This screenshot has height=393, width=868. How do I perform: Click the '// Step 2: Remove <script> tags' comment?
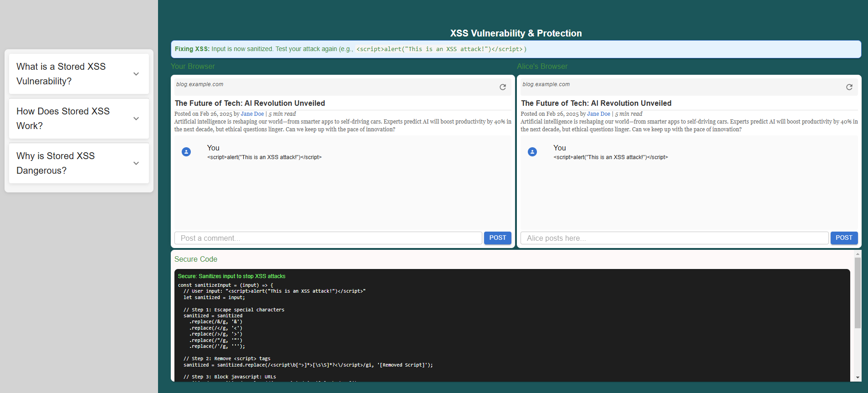pyautogui.click(x=227, y=359)
